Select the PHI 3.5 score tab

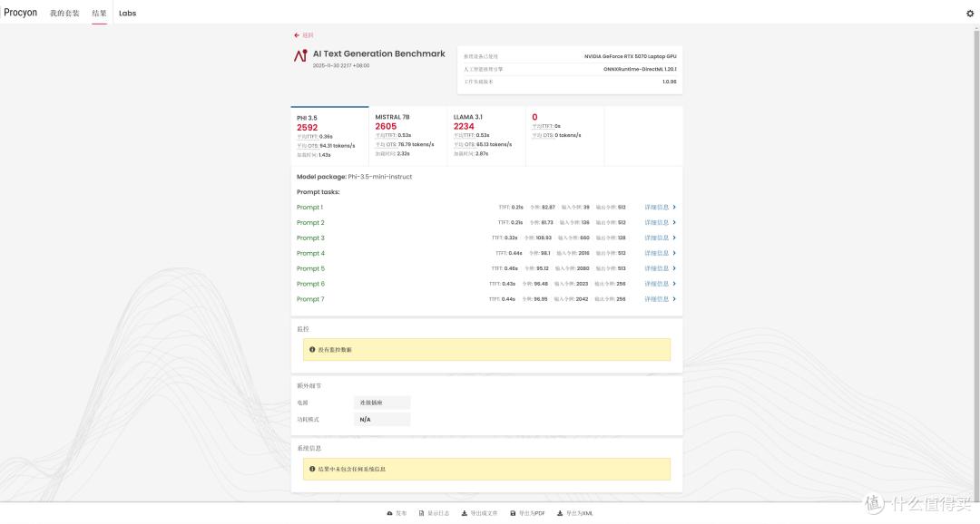[329, 136]
